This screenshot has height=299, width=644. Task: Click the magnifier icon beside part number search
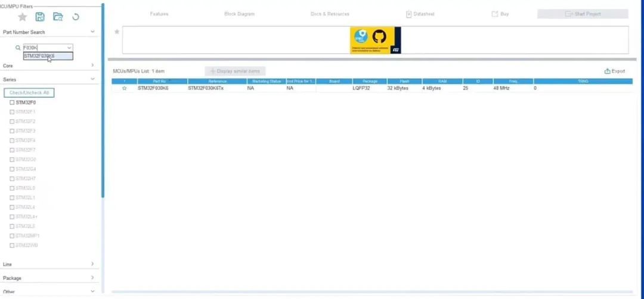(x=18, y=48)
